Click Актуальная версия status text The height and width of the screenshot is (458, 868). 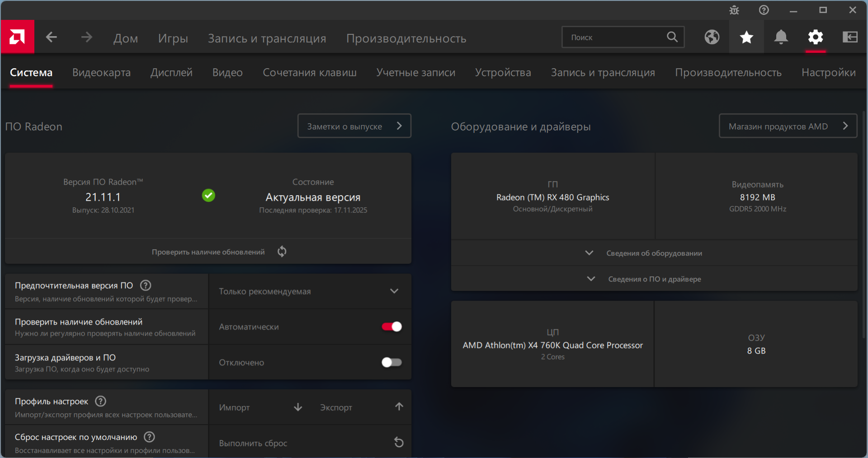point(313,197)
